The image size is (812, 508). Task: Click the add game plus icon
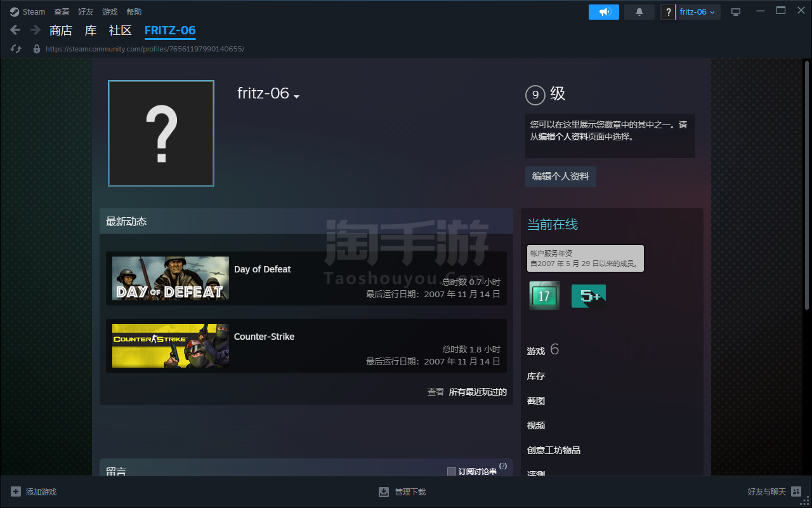tap(16, 491)
